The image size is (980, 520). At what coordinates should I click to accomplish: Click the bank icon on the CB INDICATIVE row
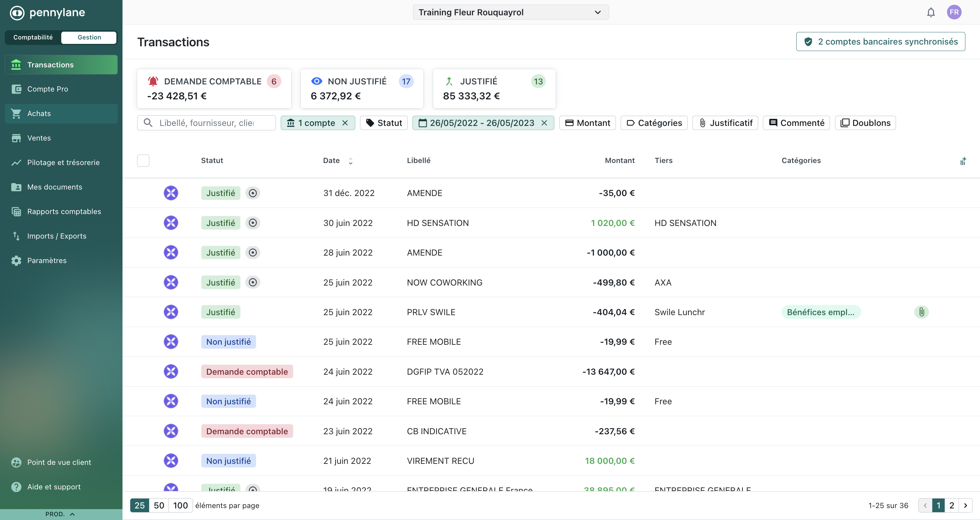point(171,431)
